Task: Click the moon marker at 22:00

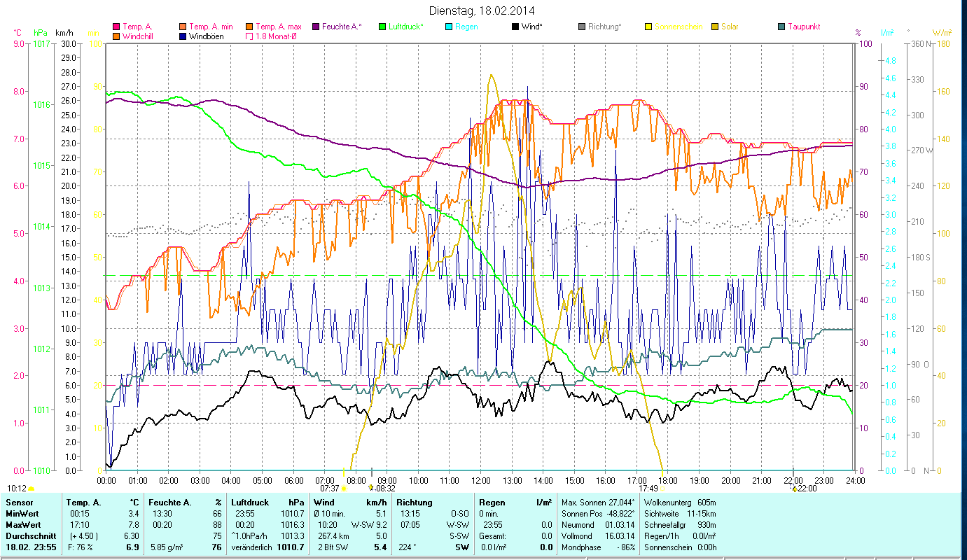Action: (x=794, y=489)
